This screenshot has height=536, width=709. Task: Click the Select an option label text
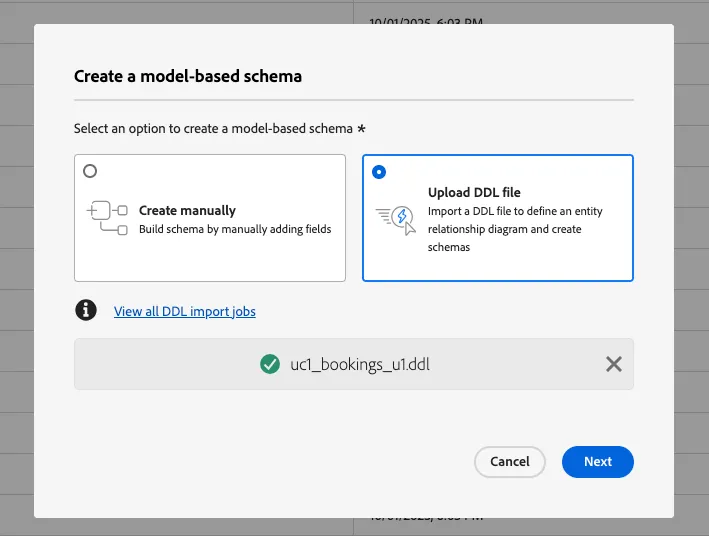[x=213, y=128]
